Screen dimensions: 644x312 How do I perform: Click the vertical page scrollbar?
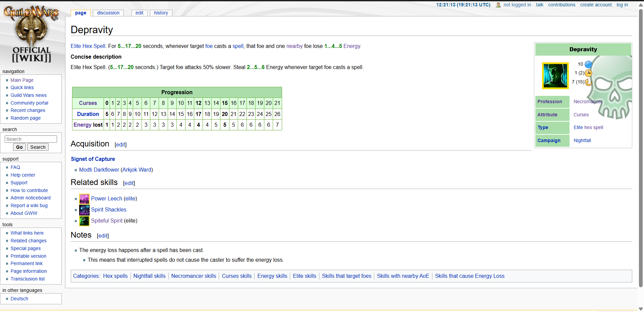point(641,147)
